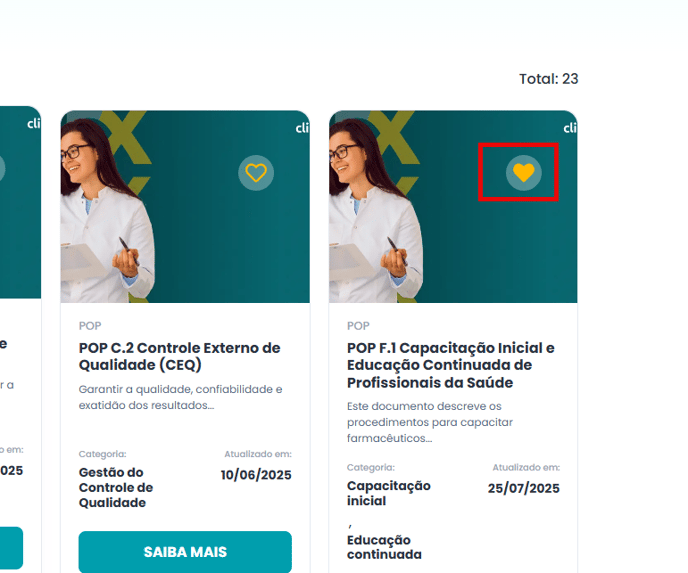Unfavorite POP F.1 card via filled heart
This screenshot has height=573, width=688.
(x=524, y=173)
